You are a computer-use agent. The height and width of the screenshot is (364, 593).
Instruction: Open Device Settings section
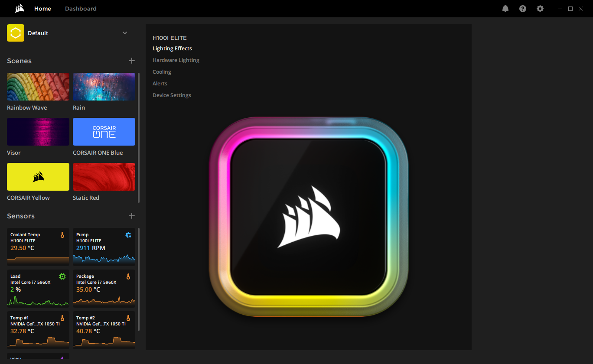pos(172,95)
